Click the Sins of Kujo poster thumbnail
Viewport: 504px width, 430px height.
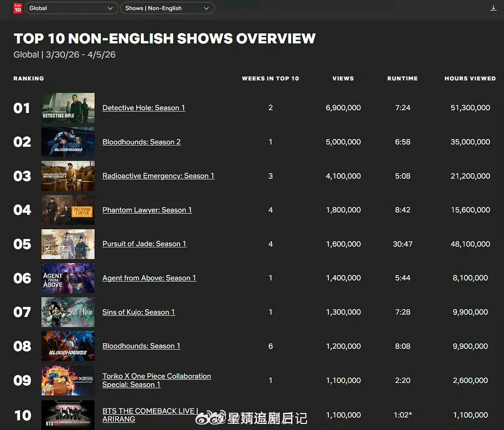pos(68,312)
